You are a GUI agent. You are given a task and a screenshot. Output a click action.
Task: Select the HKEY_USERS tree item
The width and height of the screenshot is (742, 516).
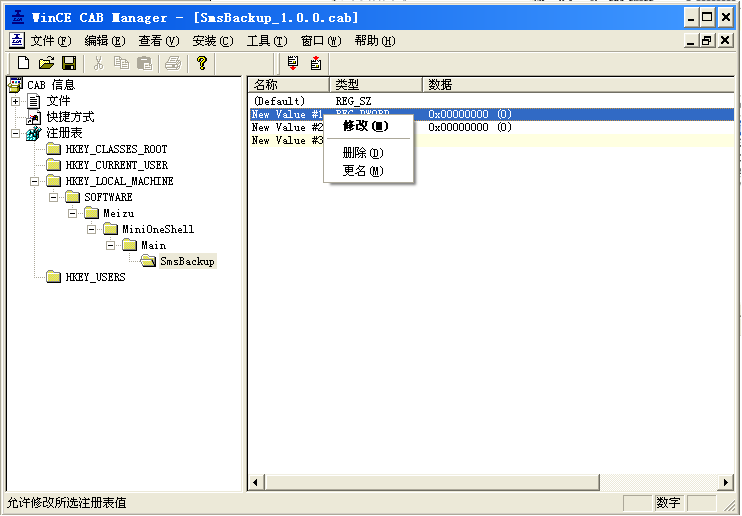[96, 277]
